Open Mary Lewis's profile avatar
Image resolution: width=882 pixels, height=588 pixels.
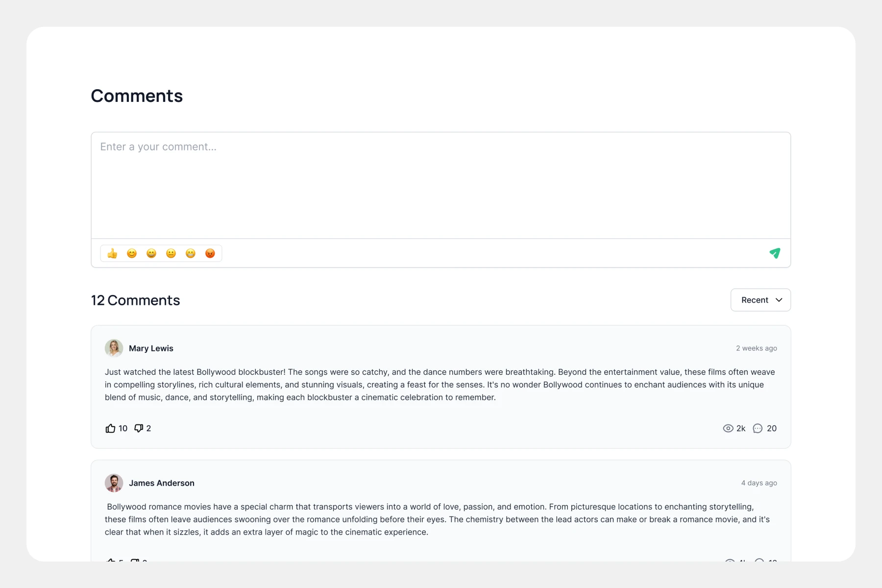pyautogui.click(x=114, y=348)
